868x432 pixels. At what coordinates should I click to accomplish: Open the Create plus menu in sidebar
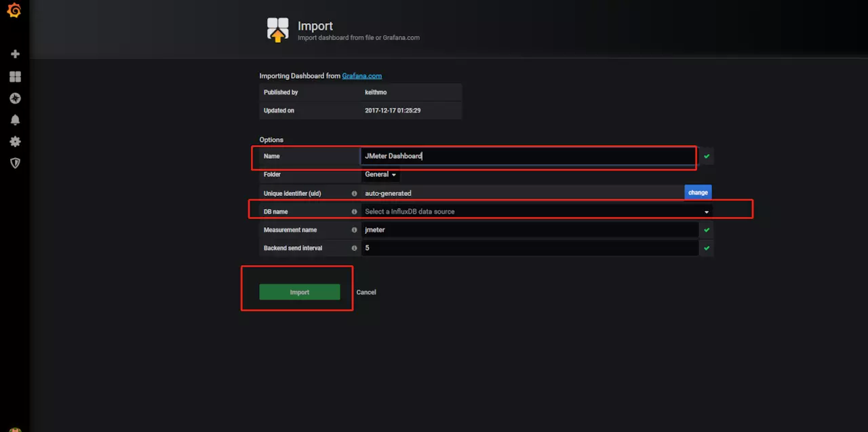[15, 54]
